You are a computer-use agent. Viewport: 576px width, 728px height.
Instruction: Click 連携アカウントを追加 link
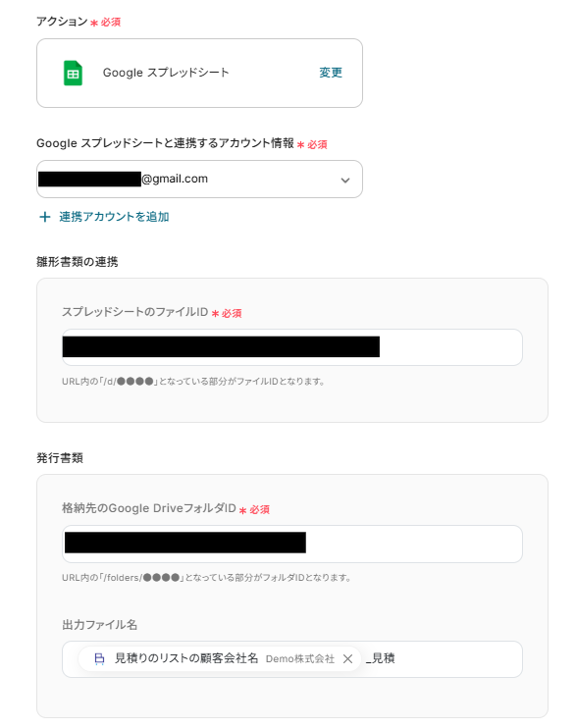(x=114, y=217)
